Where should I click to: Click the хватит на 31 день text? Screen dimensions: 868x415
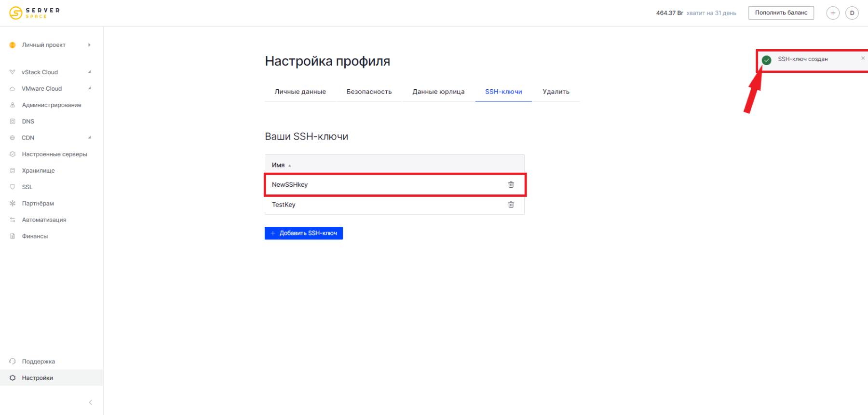711,13
